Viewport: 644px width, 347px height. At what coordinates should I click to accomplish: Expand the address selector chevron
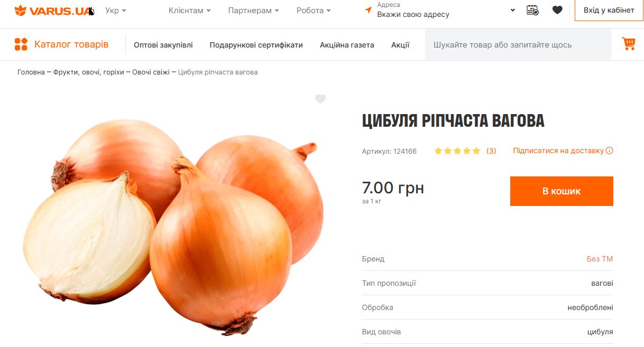[513, 10]
